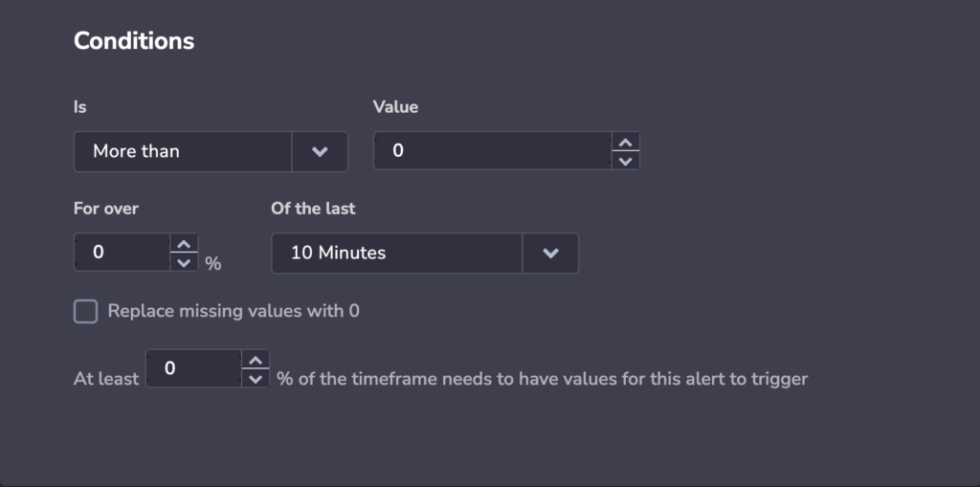Click the 'For over' percentage input
This screenshot has width=980, height=487.
[122, 252]
